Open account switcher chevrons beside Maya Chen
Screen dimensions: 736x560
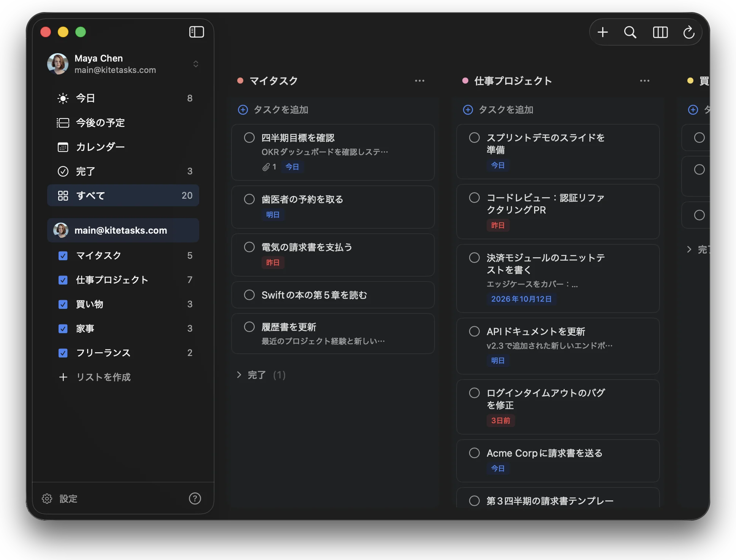196,64
